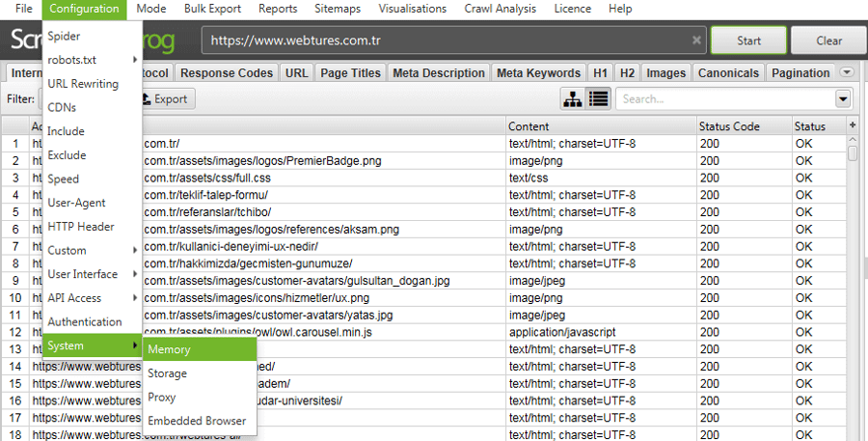Image resolution: width=868 pixels, height=441 pixels.
Task: Switch to tree view icon
Action: [573, 99]
